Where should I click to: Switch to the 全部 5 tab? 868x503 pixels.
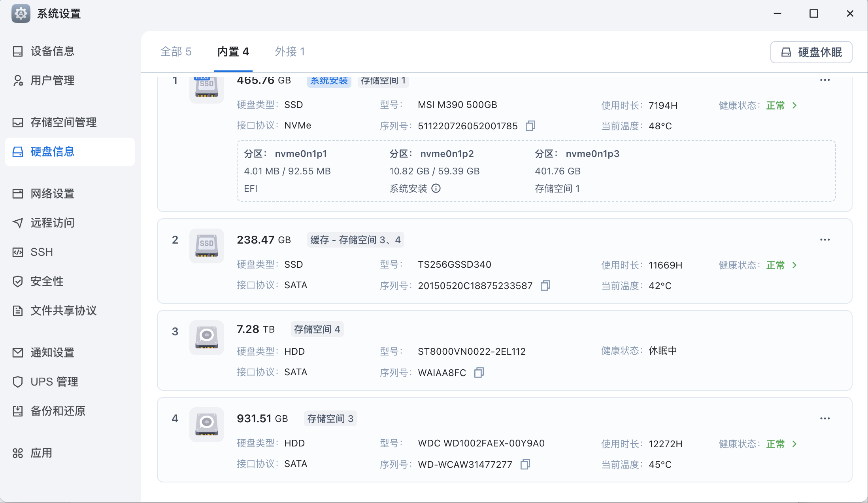176,52
